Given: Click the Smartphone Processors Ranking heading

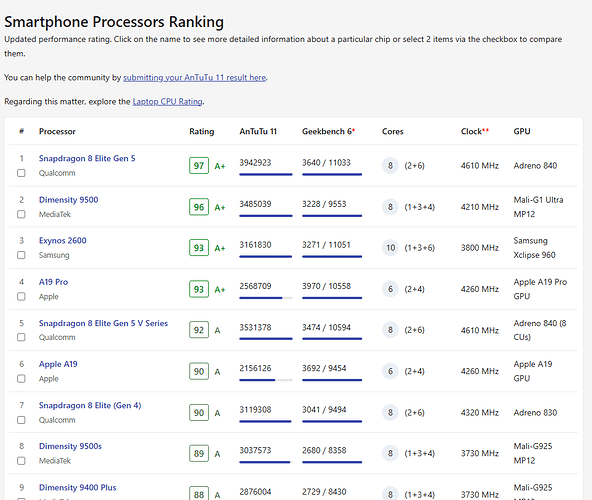Looking at the screenshot, I should pyautogui.click(x=114, y=22).
